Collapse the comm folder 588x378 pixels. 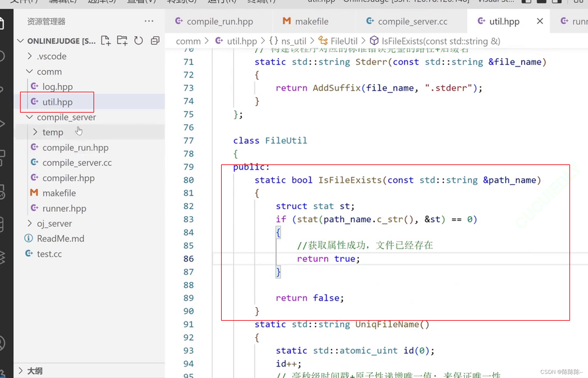[30, 71]
